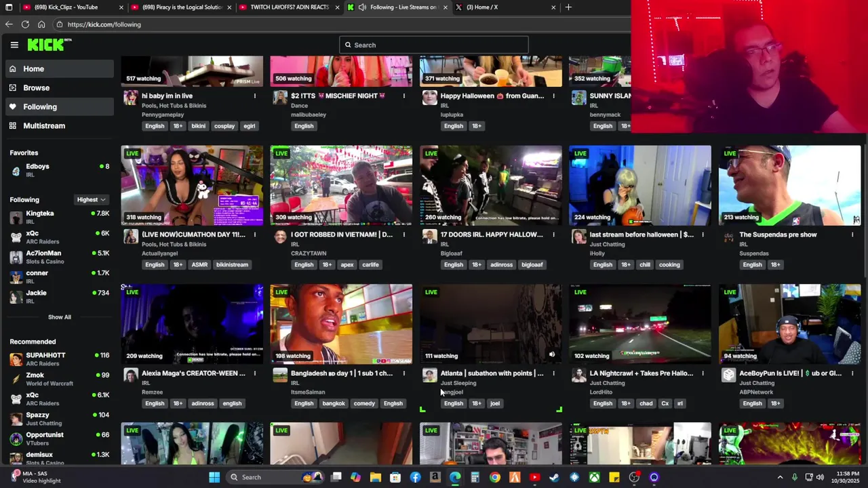Image resolution: width=868 pixels, height=488 pixels.
Task: Open Opportunist recommended channel
Action: 59,439
